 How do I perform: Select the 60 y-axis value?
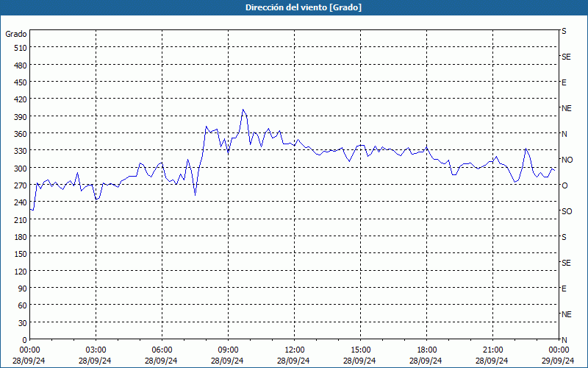pyautogui.click(x=23, y=305)
